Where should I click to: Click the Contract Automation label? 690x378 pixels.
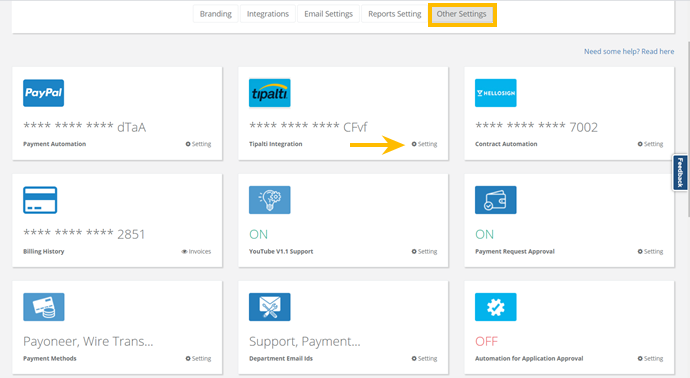tap(506, 144)
